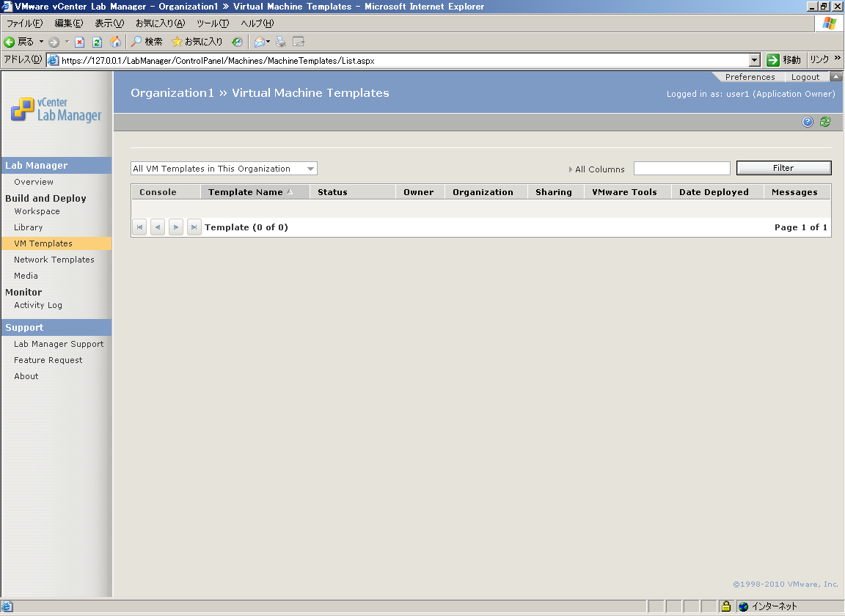Open the Tools (ツール) menu

(x=212, y=23)
